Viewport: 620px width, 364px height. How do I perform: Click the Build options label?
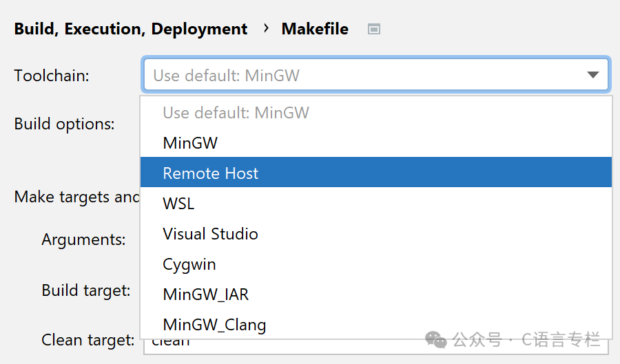click(65, 125)
